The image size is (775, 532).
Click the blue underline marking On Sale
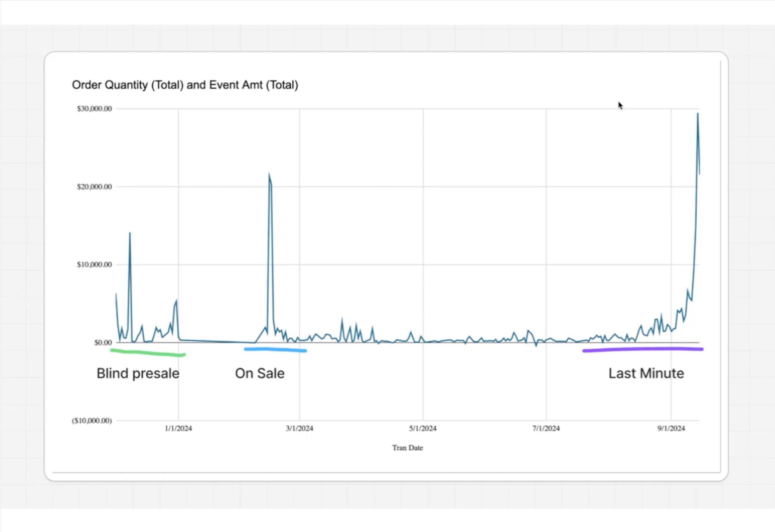pos(275,350)
